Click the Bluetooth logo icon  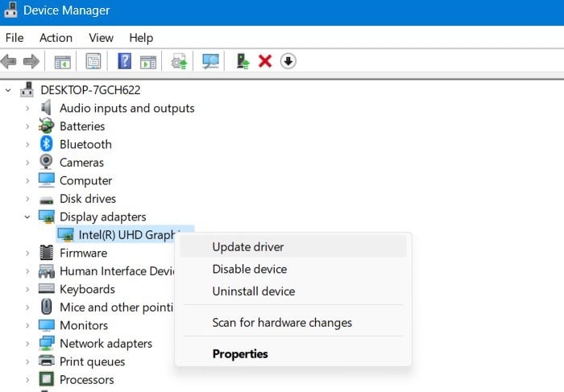coord(46,144)
